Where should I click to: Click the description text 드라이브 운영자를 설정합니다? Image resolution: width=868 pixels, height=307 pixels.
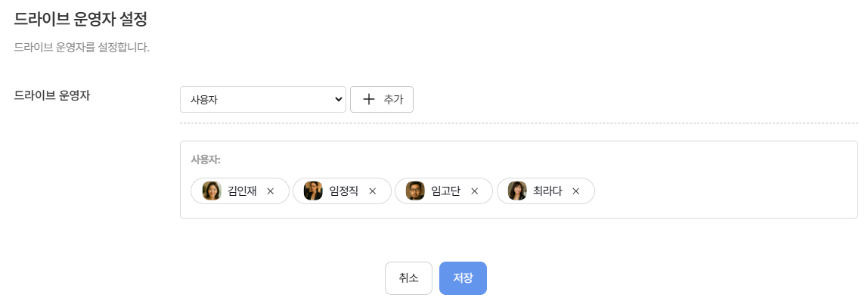pyautogui.click(x=82, y=48)
